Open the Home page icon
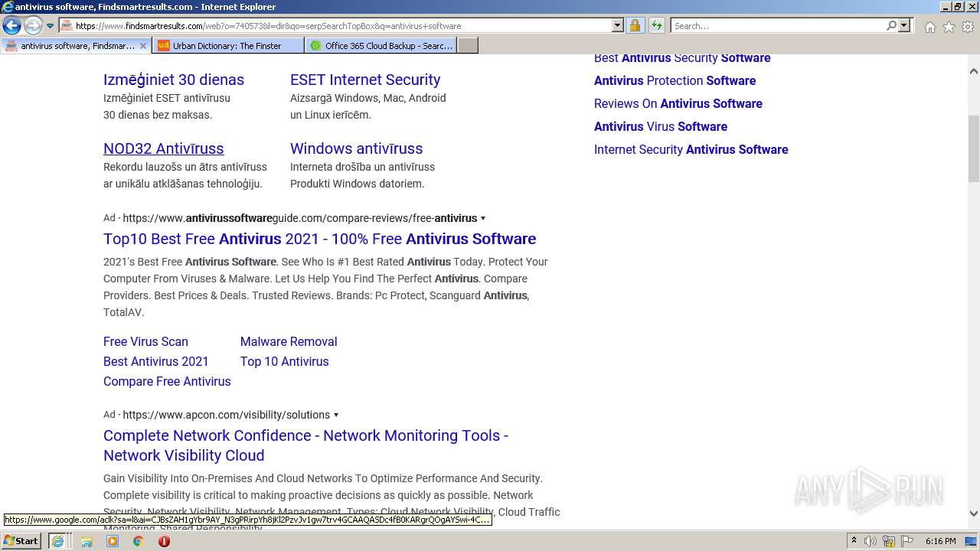 coord(929,27)
